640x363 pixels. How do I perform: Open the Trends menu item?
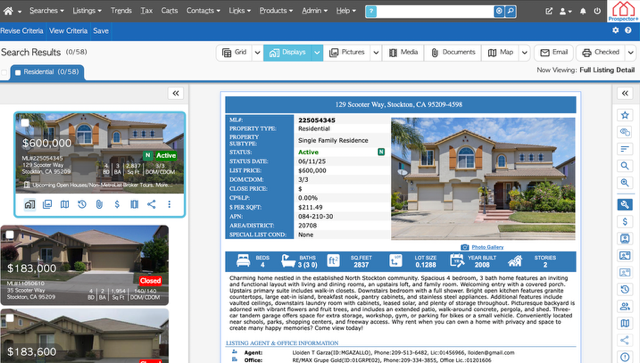(x=121, y=11)
